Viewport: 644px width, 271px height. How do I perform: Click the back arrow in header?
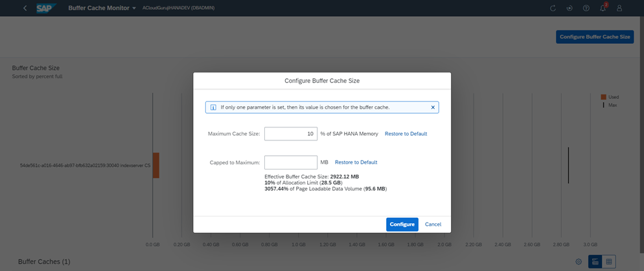[25, 8]
